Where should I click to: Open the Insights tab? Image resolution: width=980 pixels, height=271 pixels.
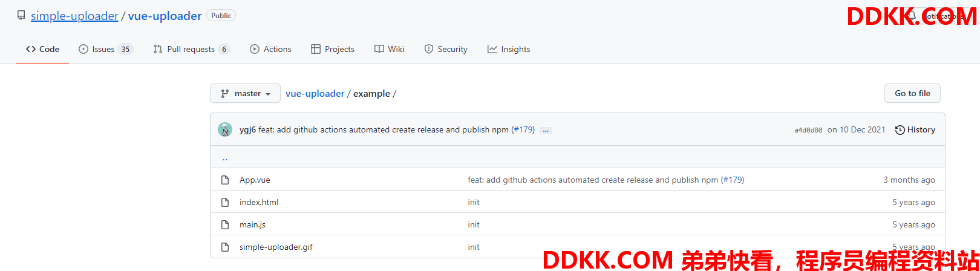pyautogui.click(x=509, y=49)
